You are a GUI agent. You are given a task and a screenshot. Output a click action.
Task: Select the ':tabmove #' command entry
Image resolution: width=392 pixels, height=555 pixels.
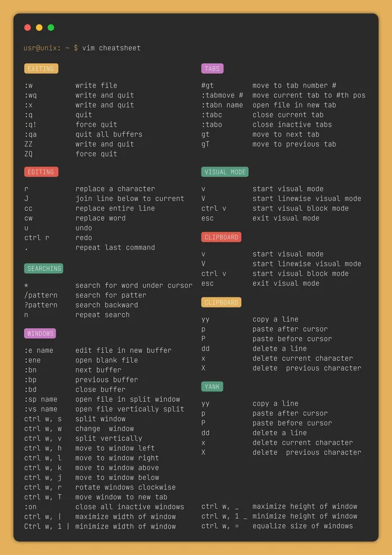[x=222, y=95]
